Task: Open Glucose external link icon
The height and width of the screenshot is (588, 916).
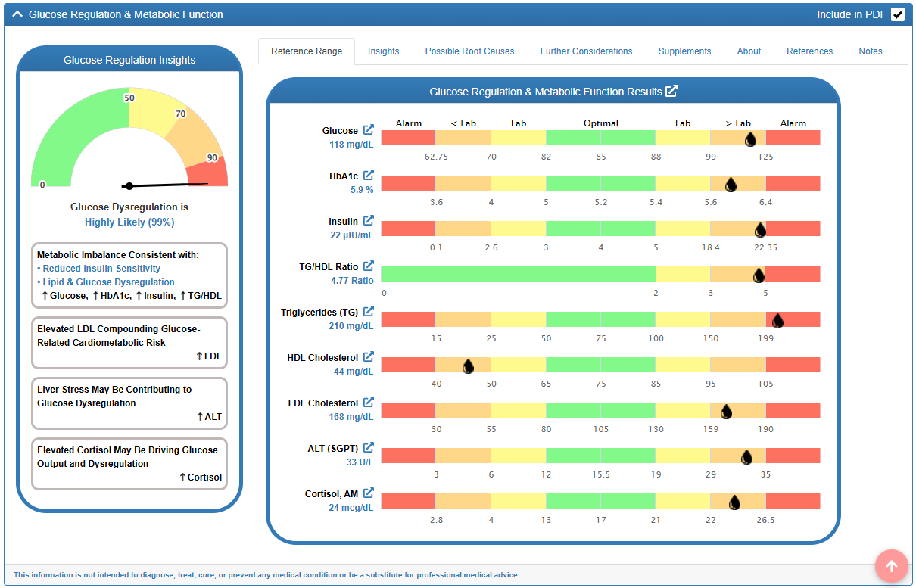Action: pos(369,130)
